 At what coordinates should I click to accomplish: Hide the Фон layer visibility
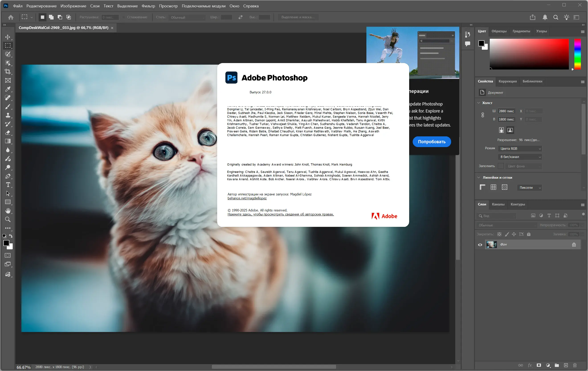[480, 244]
